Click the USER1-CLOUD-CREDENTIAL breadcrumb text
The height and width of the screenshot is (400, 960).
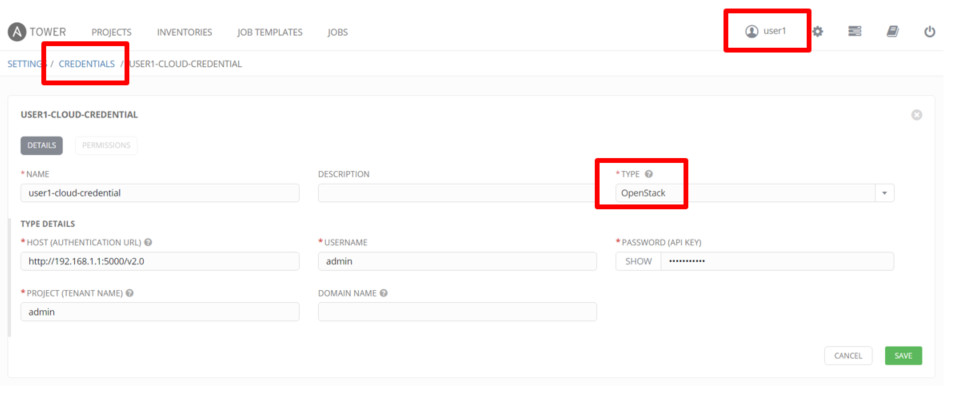point(186,64)
